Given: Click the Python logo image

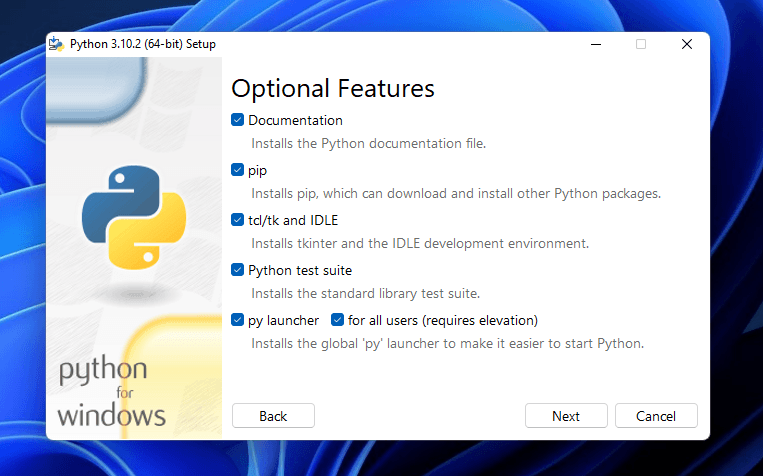Looking at the screenshot, I should (134, 218).
